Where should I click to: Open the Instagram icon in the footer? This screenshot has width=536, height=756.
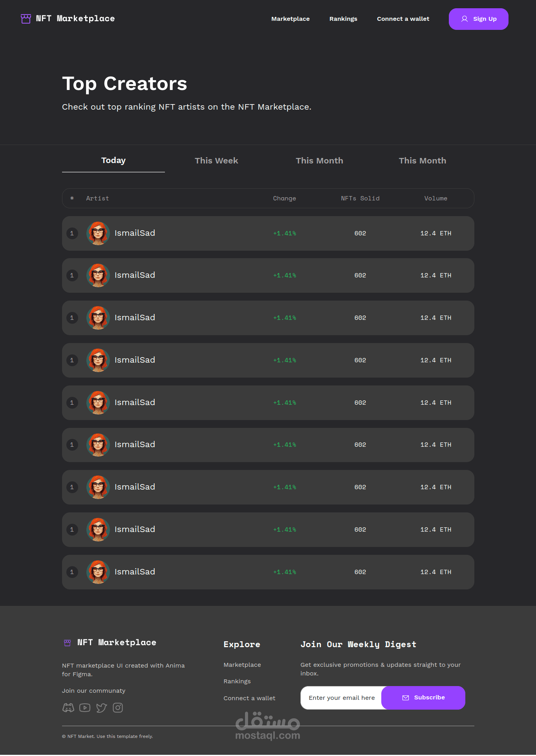point(118,708)
